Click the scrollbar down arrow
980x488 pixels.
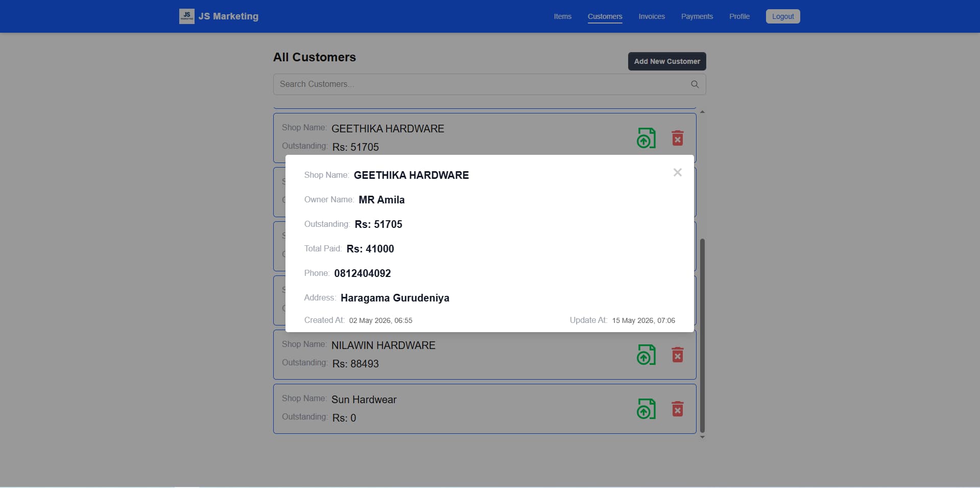click(702, 437)
